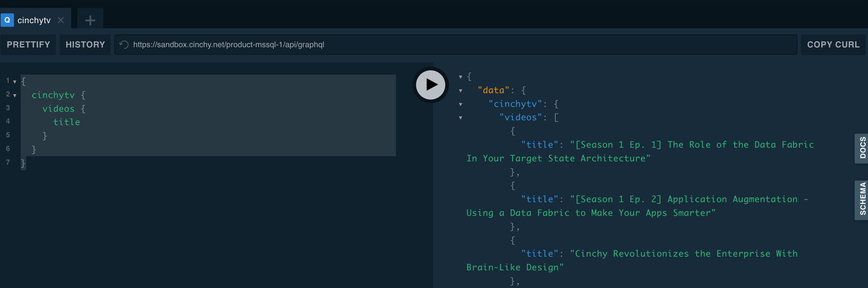
Task: Open a new tab with the plus icon
Action: 90,20
